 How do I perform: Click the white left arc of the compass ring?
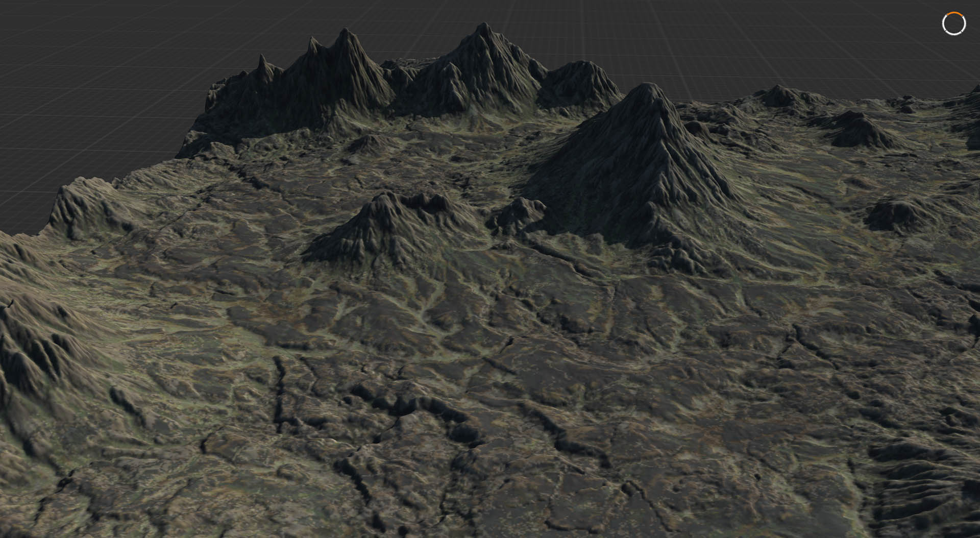[943, 24]
